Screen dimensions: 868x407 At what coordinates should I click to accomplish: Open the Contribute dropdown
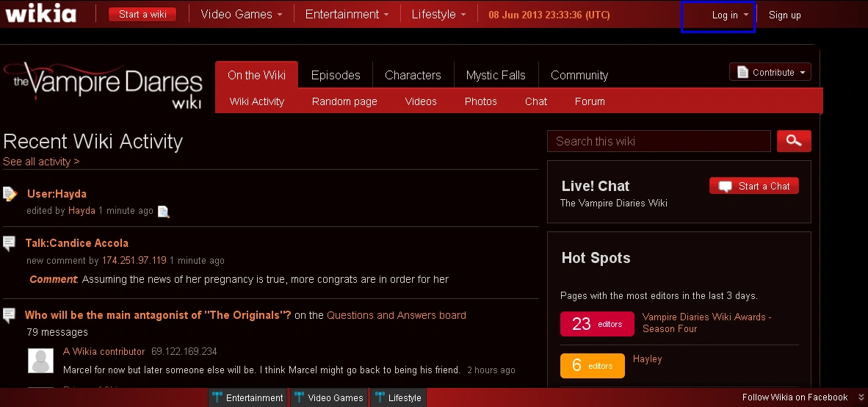click(x=770, y=72)
